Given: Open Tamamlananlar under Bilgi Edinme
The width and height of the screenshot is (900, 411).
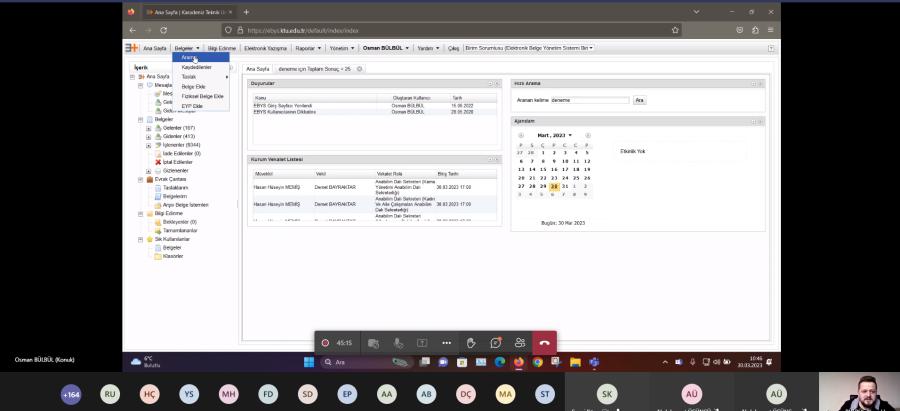Looking at the screenshot, I should (x=180, y=230).
